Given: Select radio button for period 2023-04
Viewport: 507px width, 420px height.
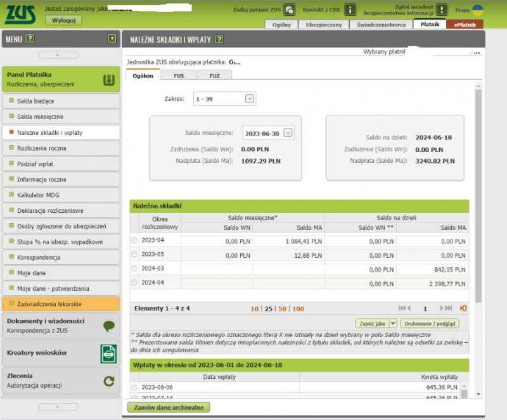Looking at the screenshot, I should (134, 241).
